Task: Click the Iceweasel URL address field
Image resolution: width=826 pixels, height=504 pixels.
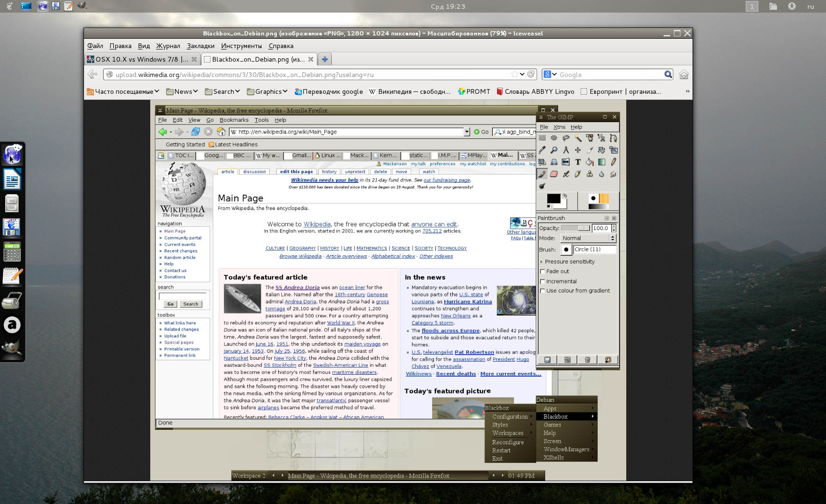Action: tap(312, 75)
